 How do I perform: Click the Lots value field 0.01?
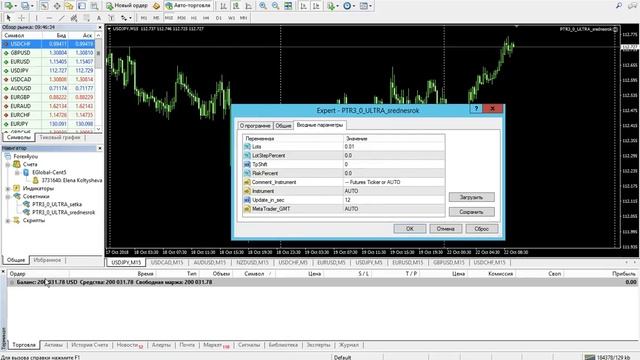(394, 147)
